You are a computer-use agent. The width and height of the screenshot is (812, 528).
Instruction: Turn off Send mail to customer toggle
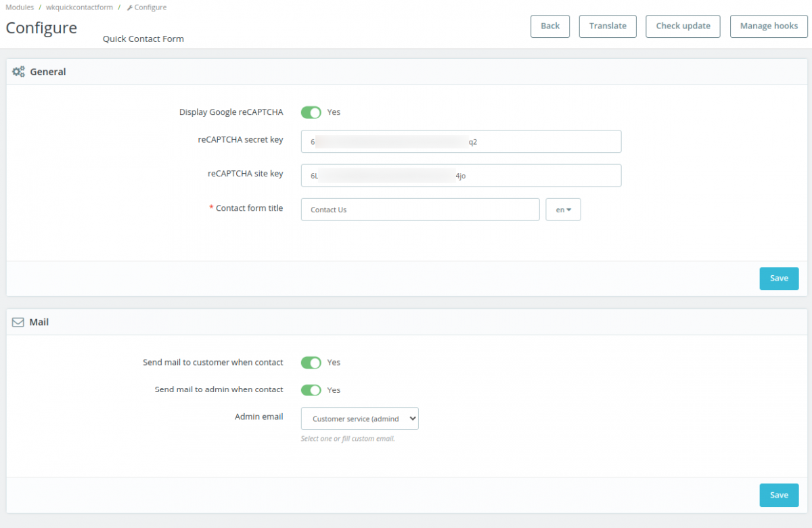(311, 363)
